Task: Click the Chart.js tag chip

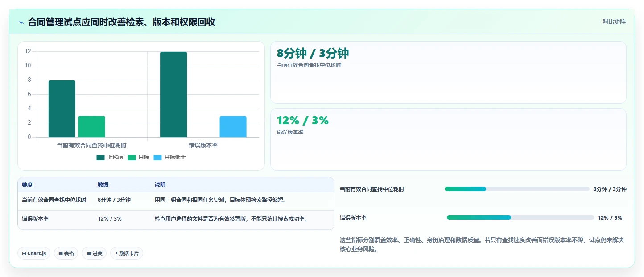Action: 34,253
